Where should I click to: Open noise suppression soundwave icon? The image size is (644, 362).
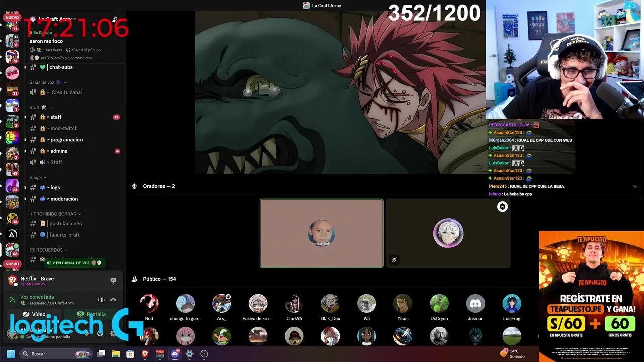(x=101, y=300)
